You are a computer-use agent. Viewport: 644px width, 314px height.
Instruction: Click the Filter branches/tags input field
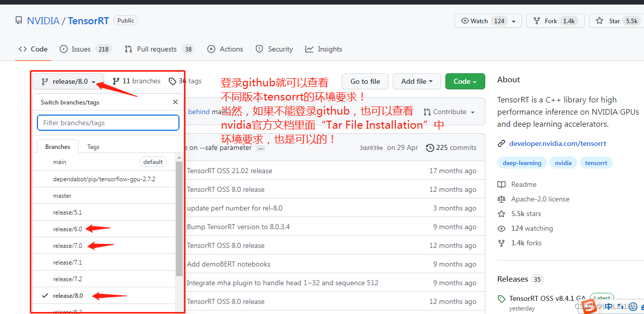tap(108, 123)
